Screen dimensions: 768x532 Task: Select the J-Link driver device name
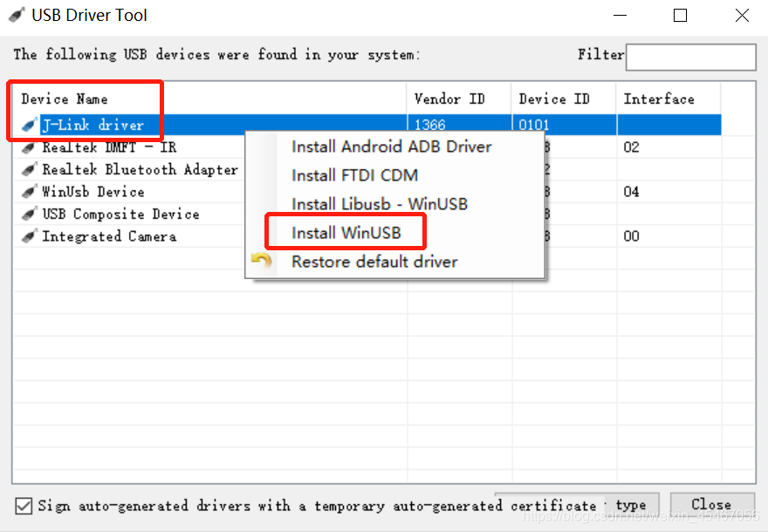(93, 126)
